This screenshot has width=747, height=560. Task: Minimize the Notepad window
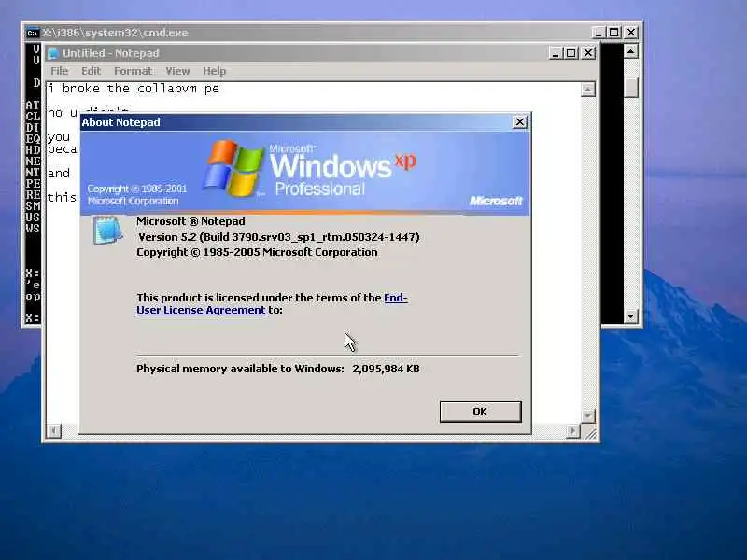coord(555,53)
